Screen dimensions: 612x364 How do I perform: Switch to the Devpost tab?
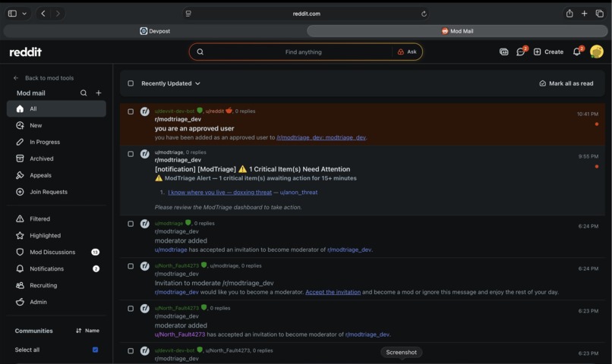[x=155, y=31]
